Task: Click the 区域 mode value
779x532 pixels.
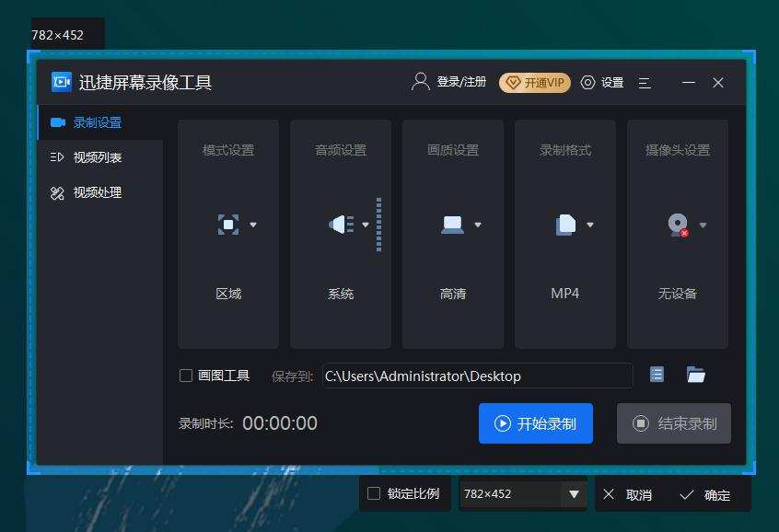Action: point(228,294)
